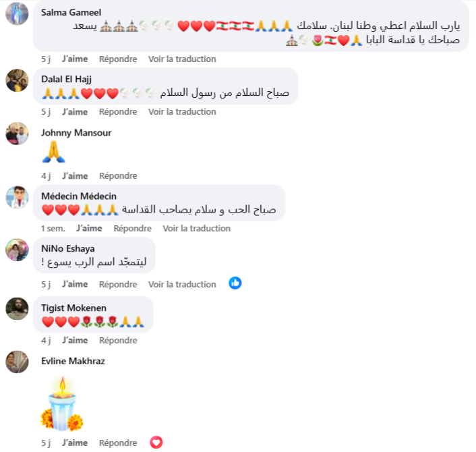Open the Johnny Mansour name link

point(76,133)
